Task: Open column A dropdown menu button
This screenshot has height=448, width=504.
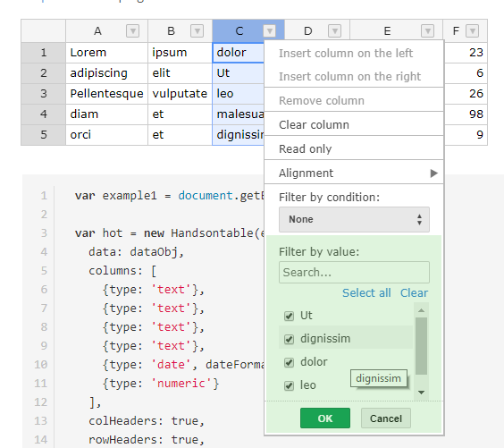Action: (x=132, y=31)
